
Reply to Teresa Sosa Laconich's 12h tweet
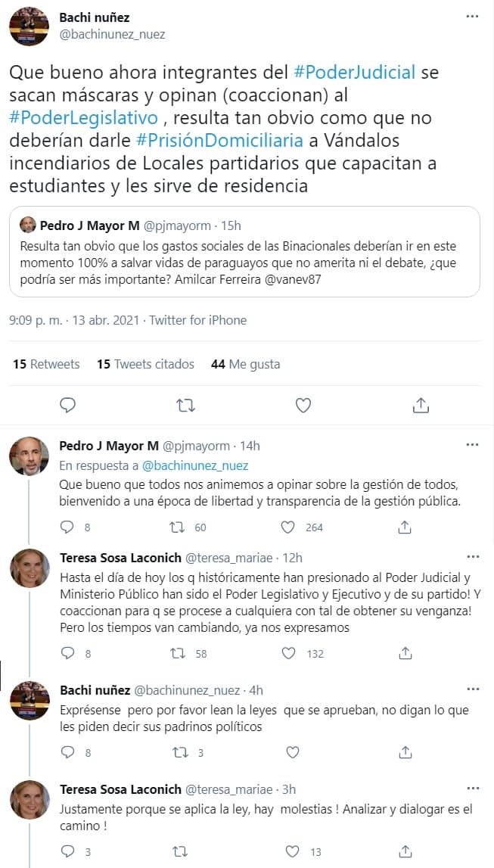(x=67, y=653)
